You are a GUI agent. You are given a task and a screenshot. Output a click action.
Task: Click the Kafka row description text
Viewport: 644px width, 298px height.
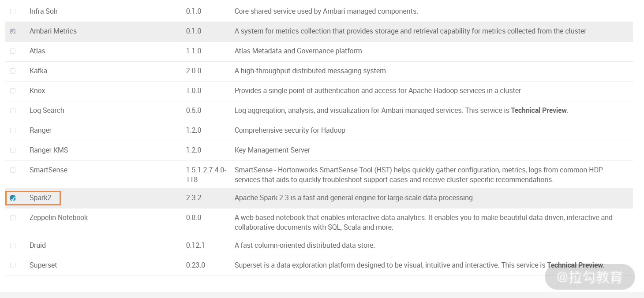pos(310,71)
